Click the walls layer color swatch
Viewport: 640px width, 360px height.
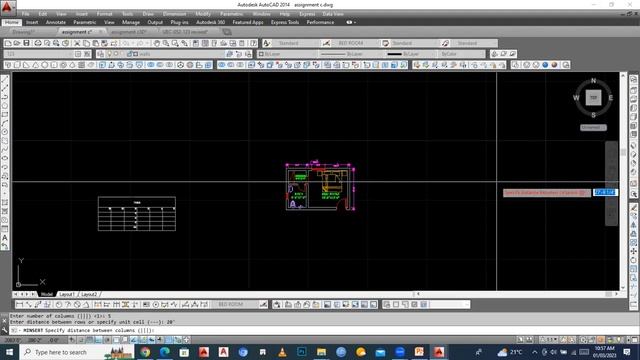pyautogui.click(x=135, y=54)
